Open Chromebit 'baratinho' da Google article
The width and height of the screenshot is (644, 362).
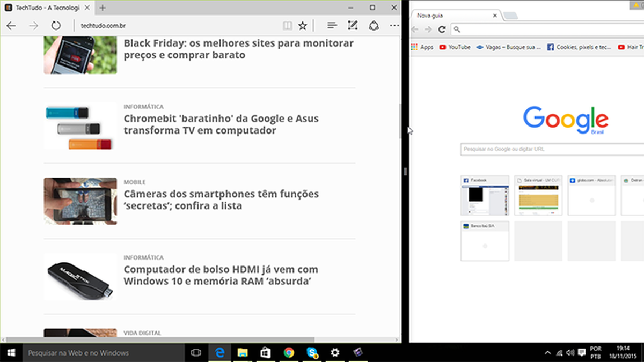221,124
